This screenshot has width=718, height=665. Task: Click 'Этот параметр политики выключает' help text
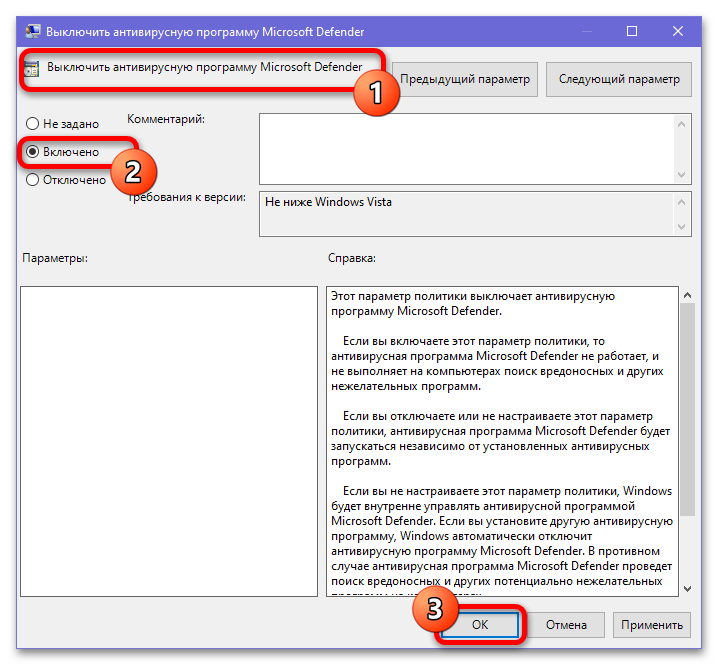tap(473, 303)
